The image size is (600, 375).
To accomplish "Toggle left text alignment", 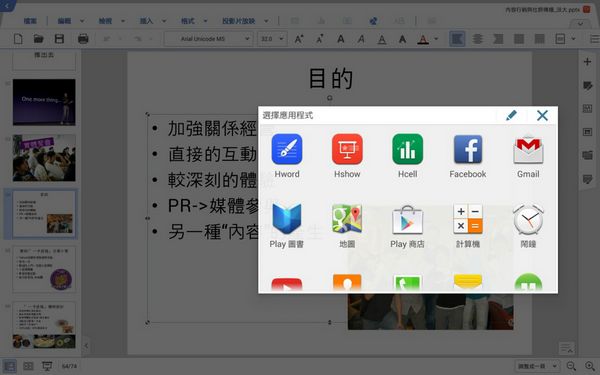I will (x=457, y=39).
